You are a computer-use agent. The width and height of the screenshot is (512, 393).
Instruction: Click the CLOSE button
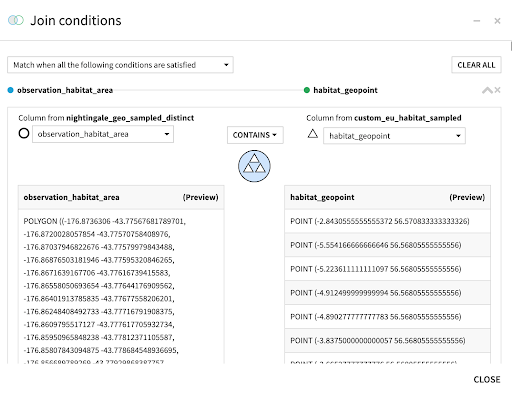coord(487,379)
